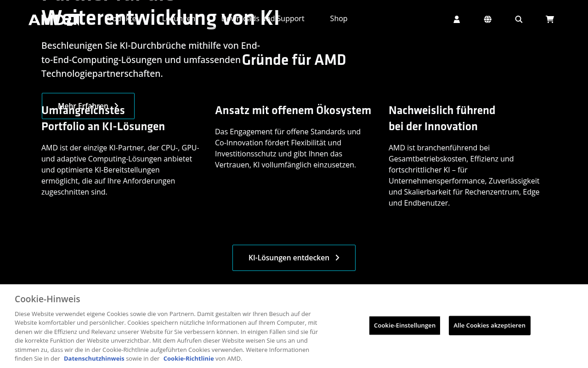
Task: Open the Cookie-Richtlinie link
Action: click(x=189, y=358)
